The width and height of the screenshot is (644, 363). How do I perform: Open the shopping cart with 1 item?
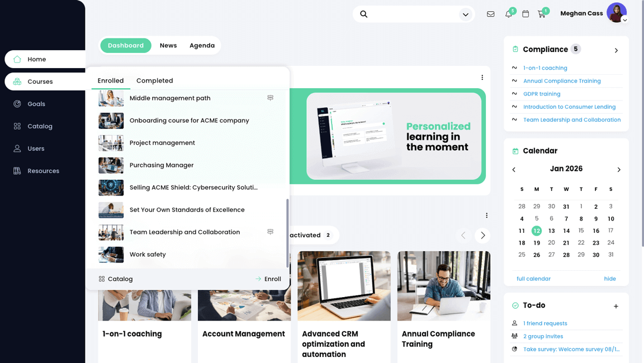[x=542, y=13]
